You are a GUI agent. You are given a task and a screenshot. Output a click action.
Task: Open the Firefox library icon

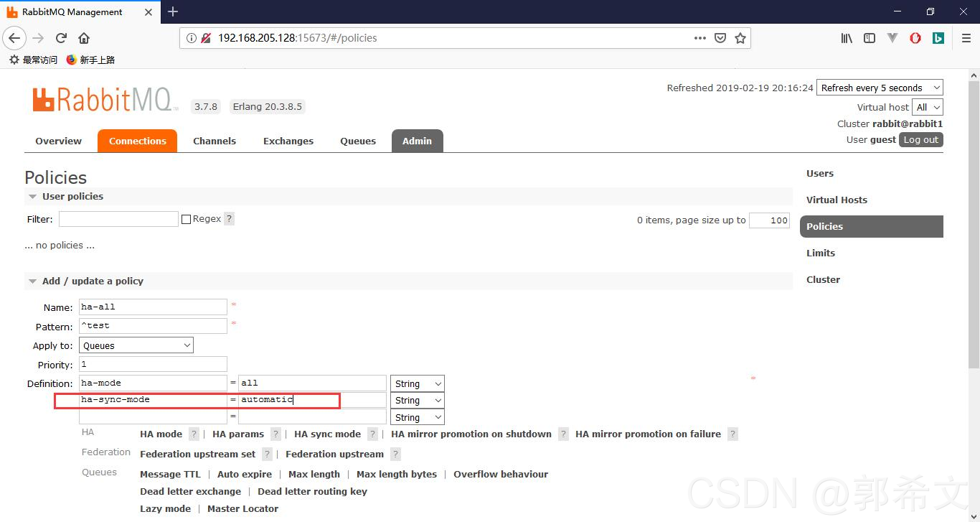pyautogui.click(x=847, y=38)
